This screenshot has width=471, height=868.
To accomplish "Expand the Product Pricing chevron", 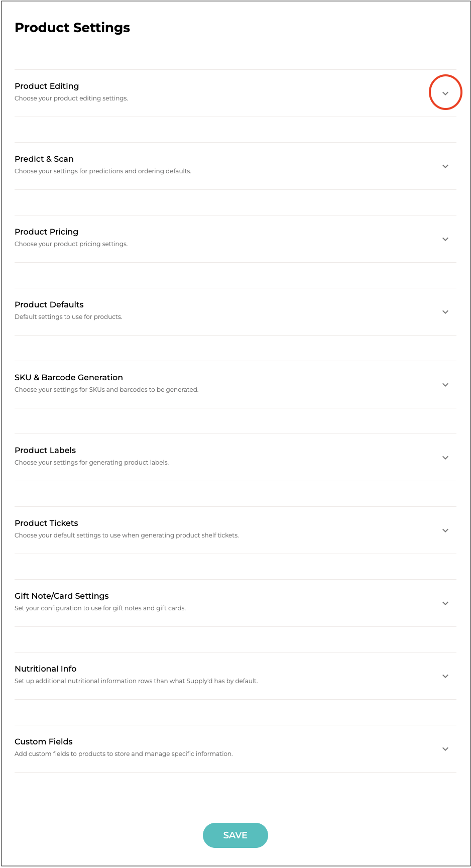I will [x=445, y=239].
